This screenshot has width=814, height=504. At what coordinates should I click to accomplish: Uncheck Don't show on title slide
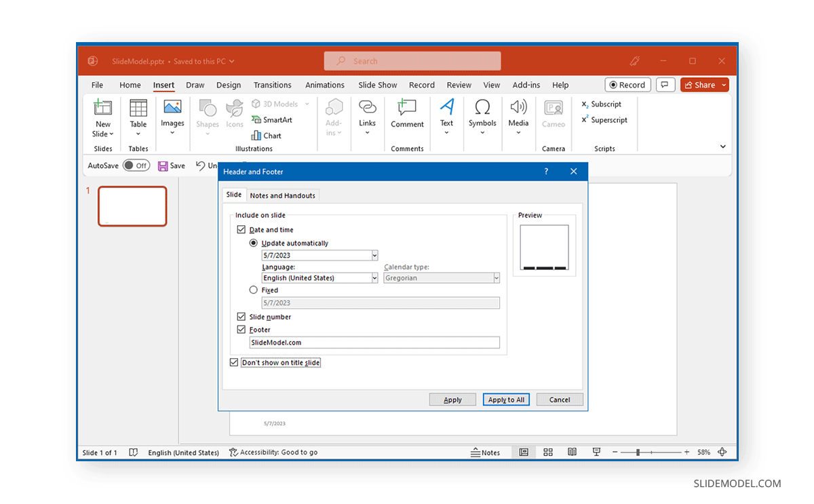point(235,362)
